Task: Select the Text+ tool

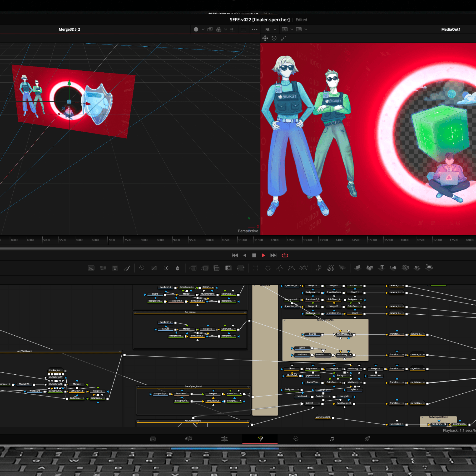Action: click(x=115, y=268)
